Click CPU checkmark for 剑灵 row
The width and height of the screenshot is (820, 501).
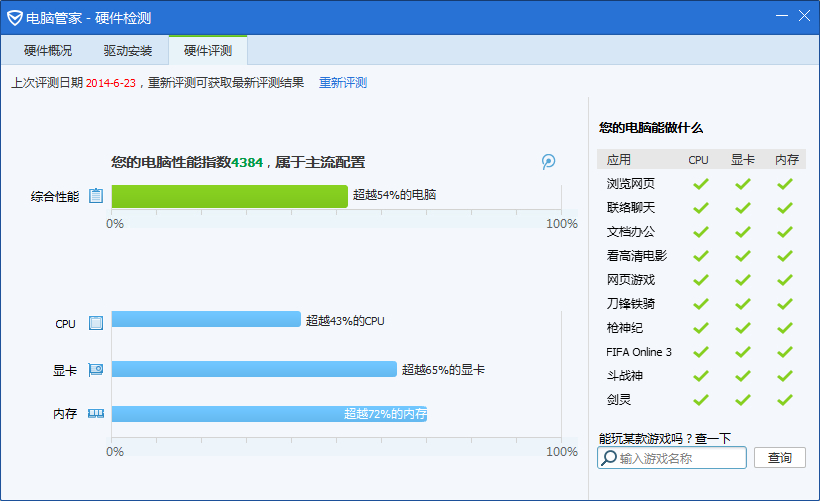[x=701, y=400]
